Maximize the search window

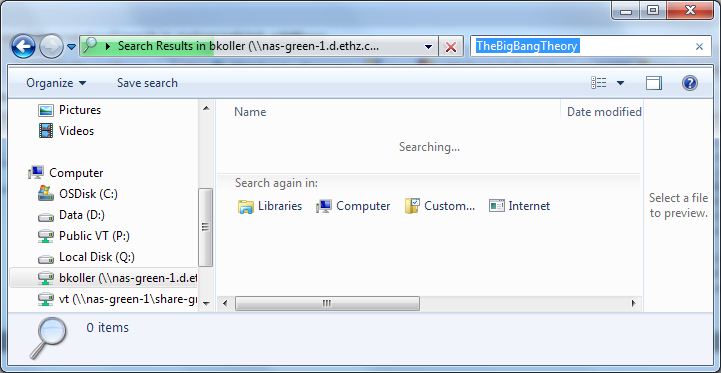(x=653, y=11)
